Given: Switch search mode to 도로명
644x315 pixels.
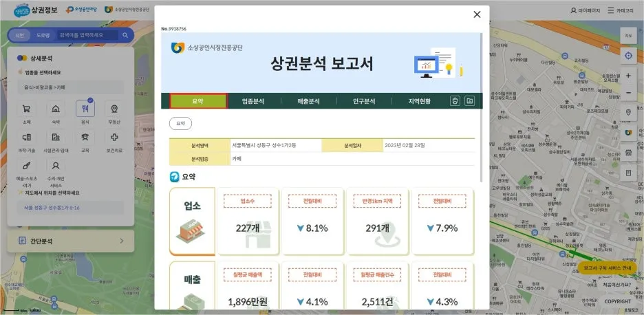Looking at the screenshot, I should [x=42, y=35].
